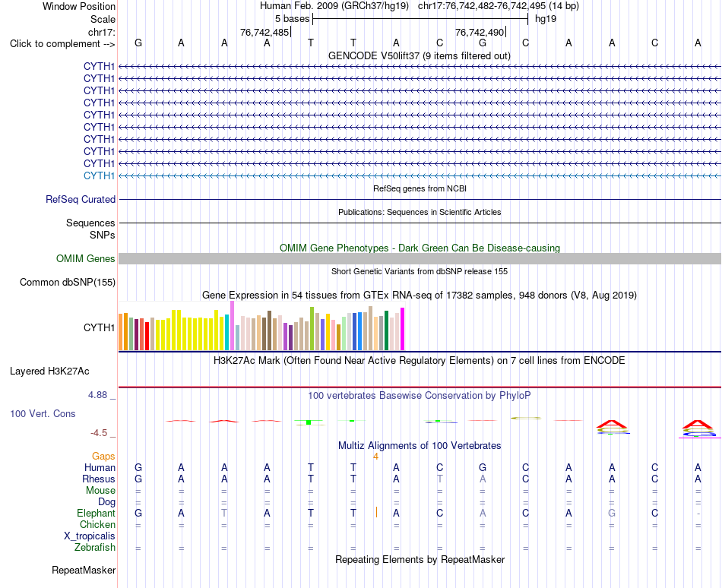
Task: Click the X_tropicalis species label
Action: tap(90, 536)
